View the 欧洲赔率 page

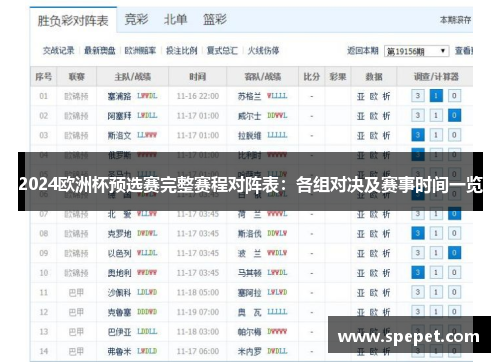(x=140, y=51)
